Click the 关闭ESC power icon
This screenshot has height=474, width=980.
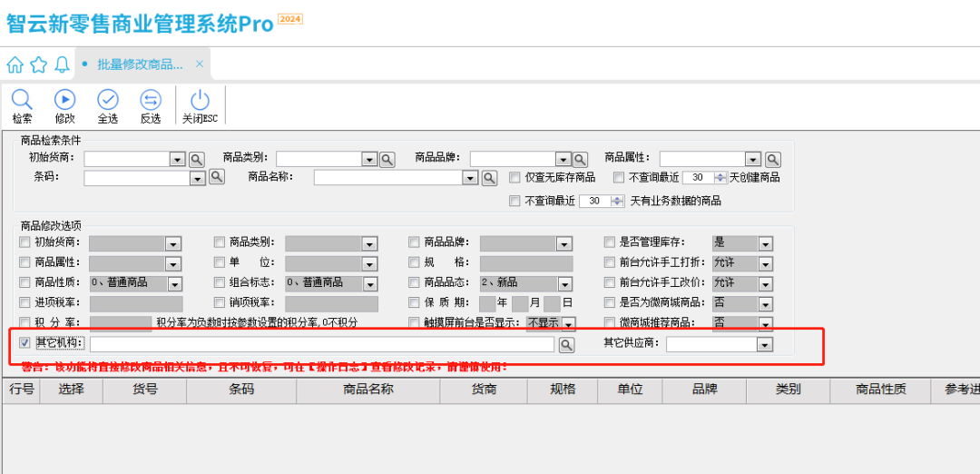(x=200, y=100)
